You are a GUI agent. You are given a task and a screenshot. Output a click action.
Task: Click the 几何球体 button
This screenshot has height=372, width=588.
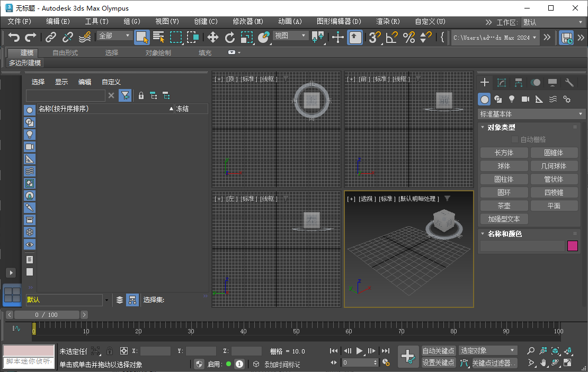tap(554, 166)
